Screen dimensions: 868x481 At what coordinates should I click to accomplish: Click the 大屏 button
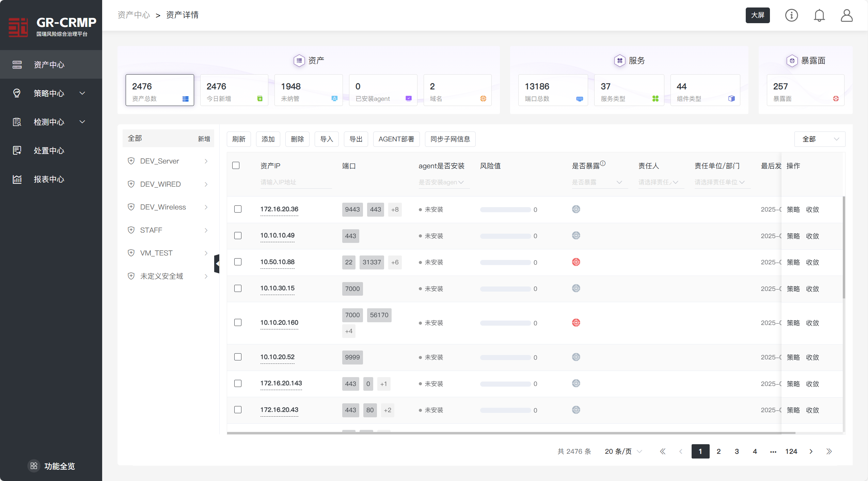tap(757, 15)
